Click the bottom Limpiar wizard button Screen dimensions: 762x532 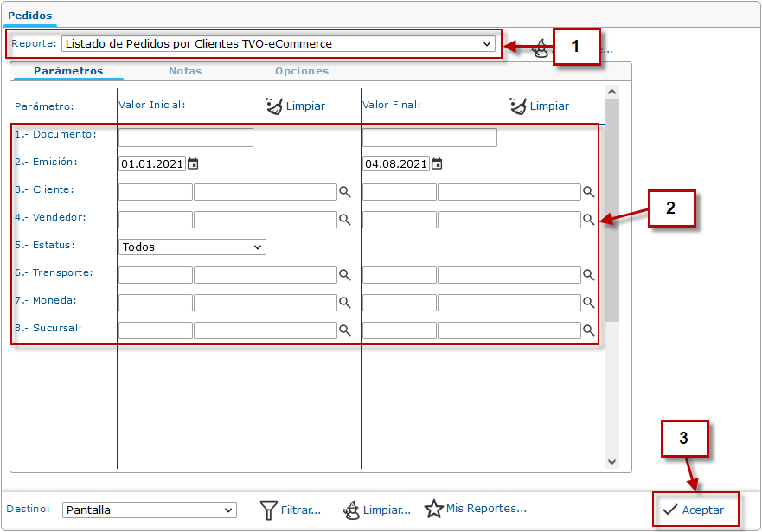[x=376, y=510]
